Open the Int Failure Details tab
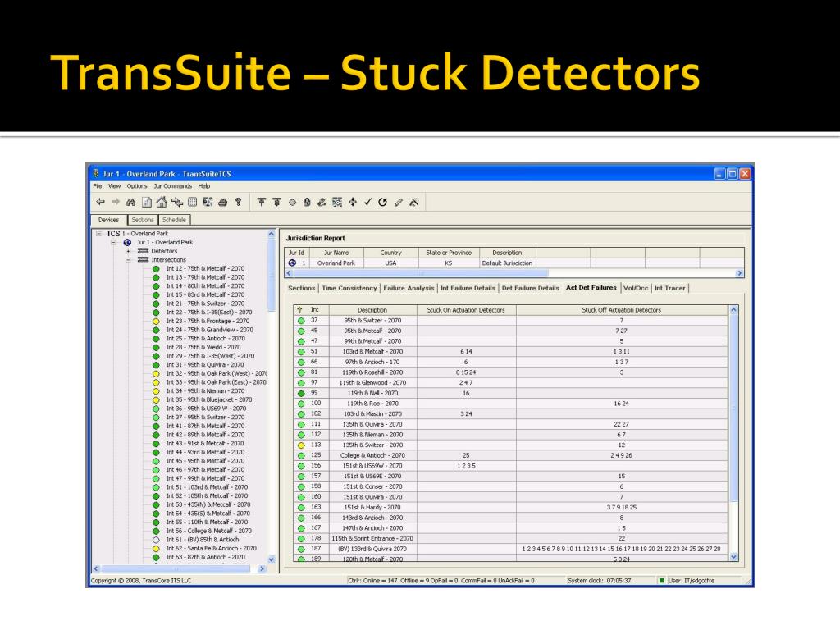 point(468,288)
